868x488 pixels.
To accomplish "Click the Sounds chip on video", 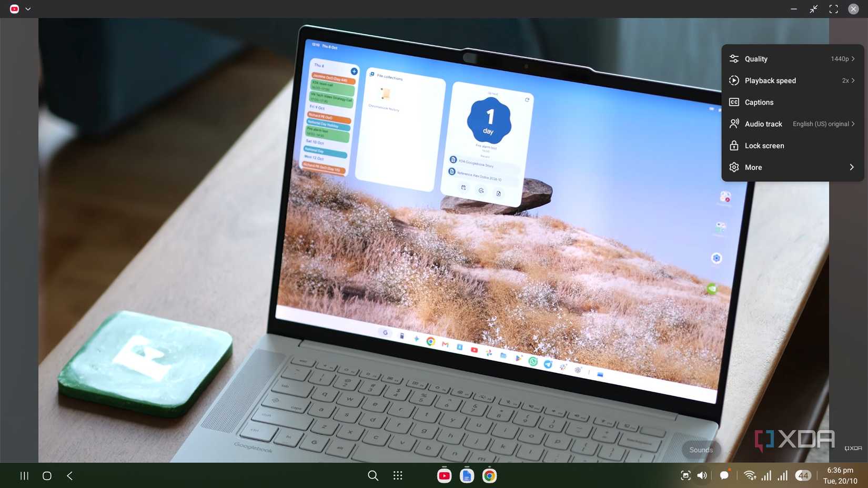I will pyautogui.click(x=701, y=450).
